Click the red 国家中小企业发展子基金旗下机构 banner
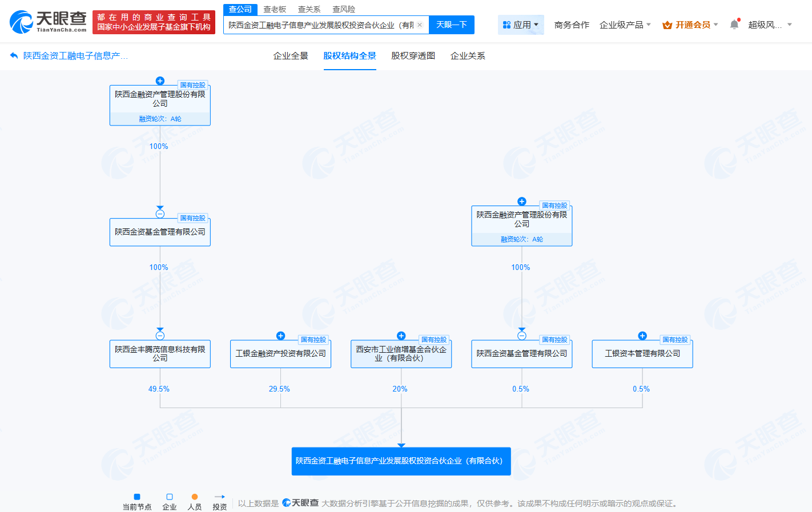This screenshot has height=512, width=812. (154, 22)
